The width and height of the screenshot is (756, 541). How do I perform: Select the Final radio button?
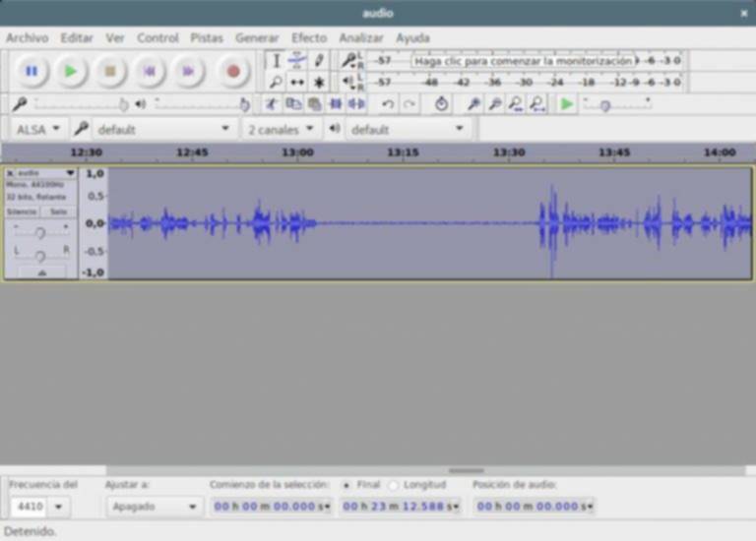pos(346,485)
